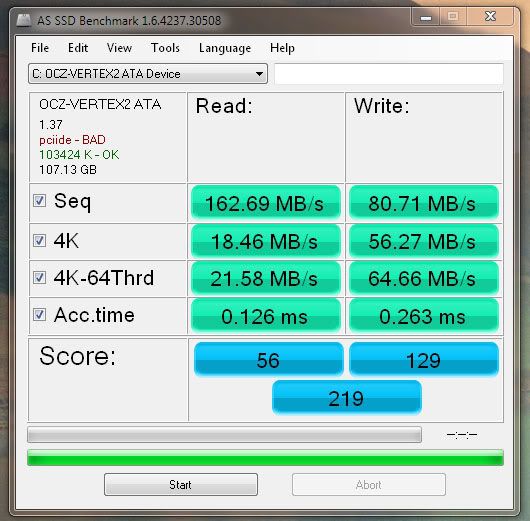The image size is (530, 521).
Task: Click the write access time 0.263 ms
Action: (424, 316)
